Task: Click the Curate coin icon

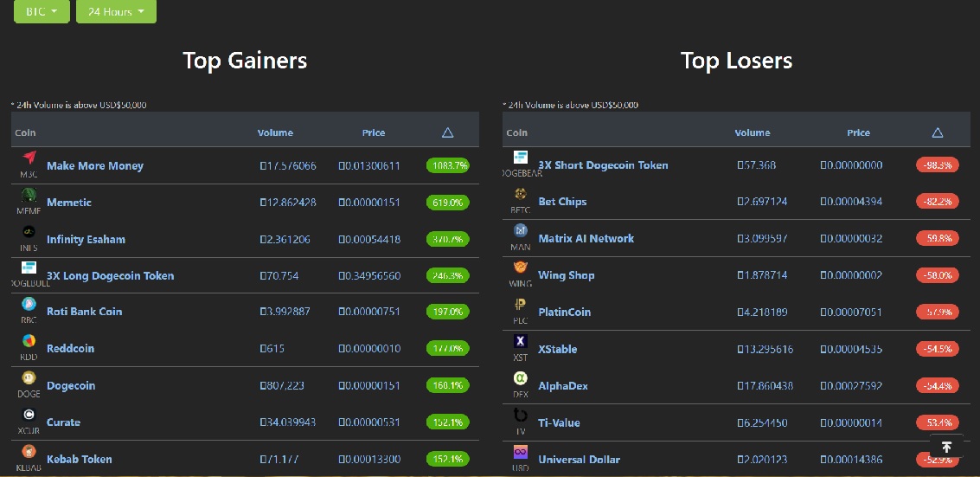Action: coord(29,414)
